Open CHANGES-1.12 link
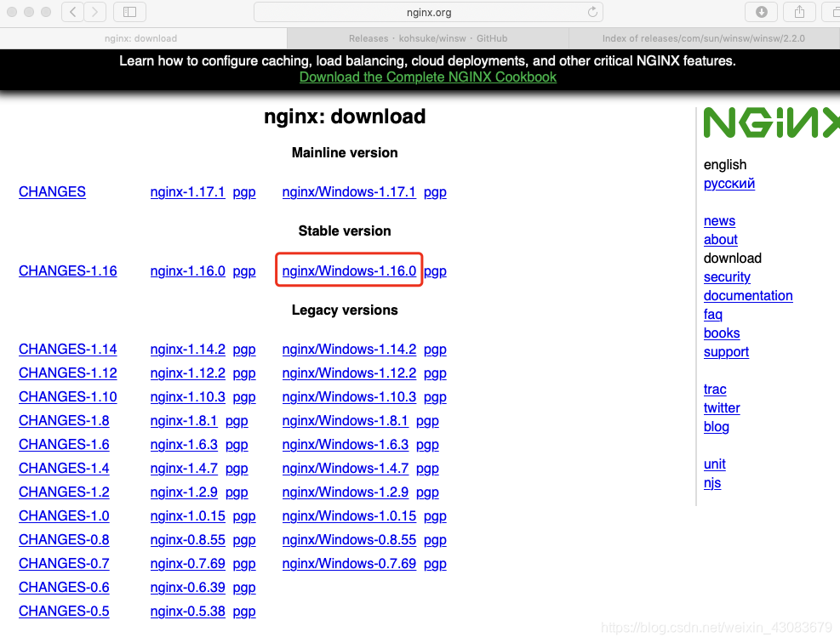840x643 pixels. (67, 373)
